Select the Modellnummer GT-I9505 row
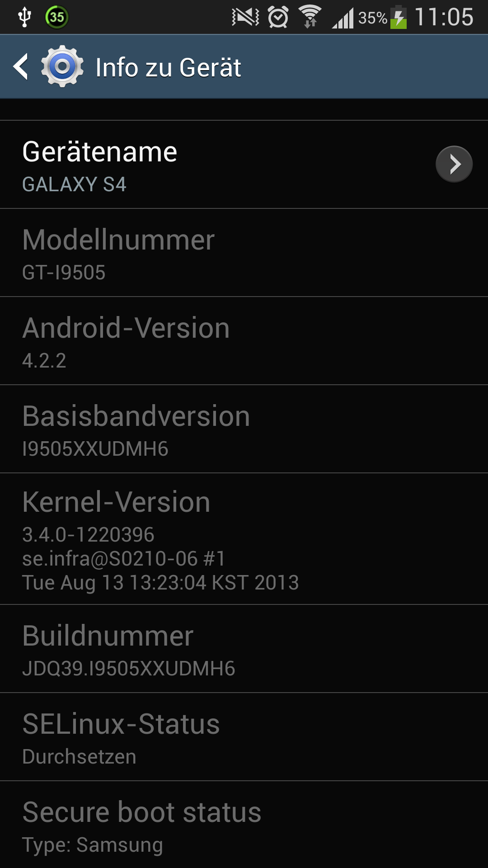 pos(244,253)
